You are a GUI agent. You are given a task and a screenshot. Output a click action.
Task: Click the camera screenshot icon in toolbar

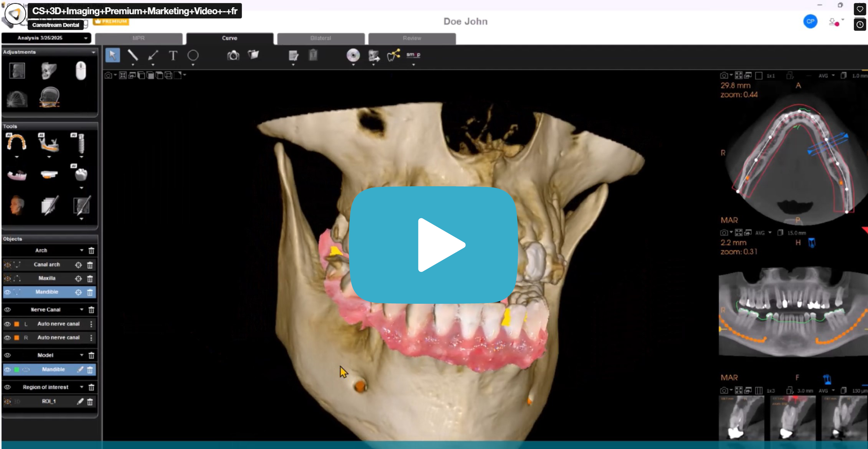point(233,55)
